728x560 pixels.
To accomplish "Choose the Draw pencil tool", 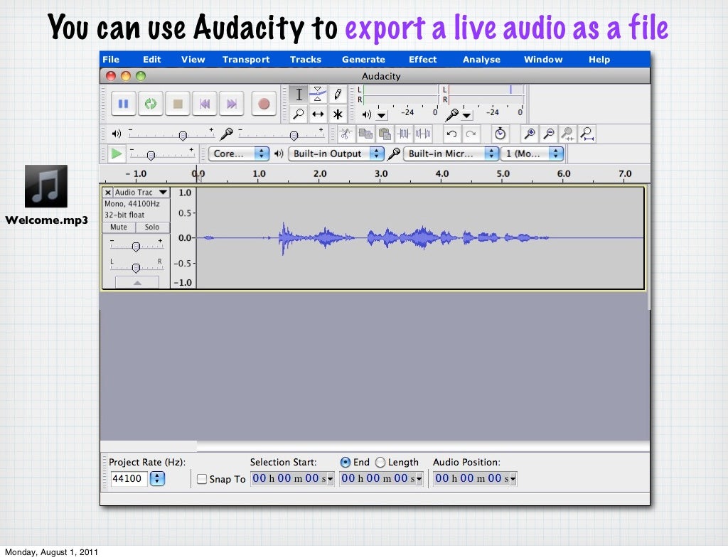I will click(338, 95).
